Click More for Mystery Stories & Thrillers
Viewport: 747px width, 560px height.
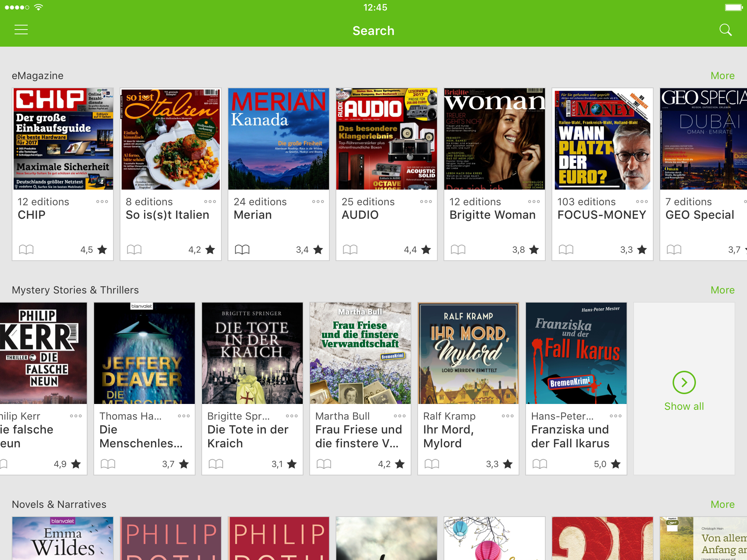[723, 290]
